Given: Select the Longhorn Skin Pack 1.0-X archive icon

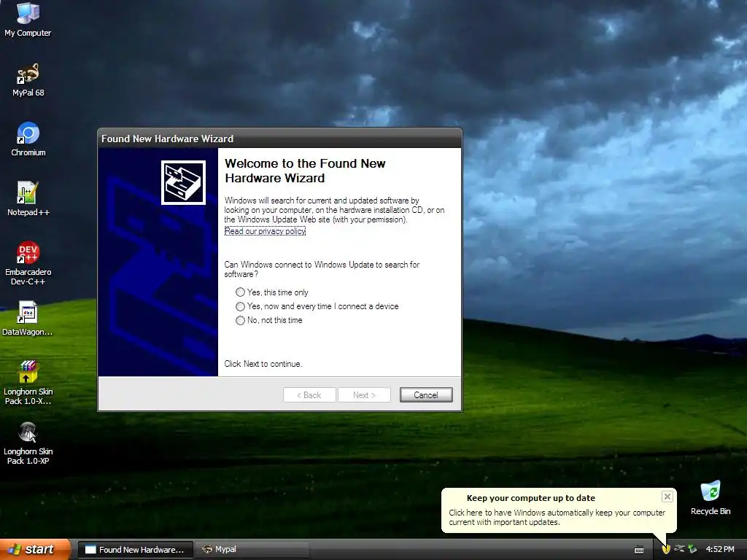Looking at the screenshot, I should coord(28,383).
